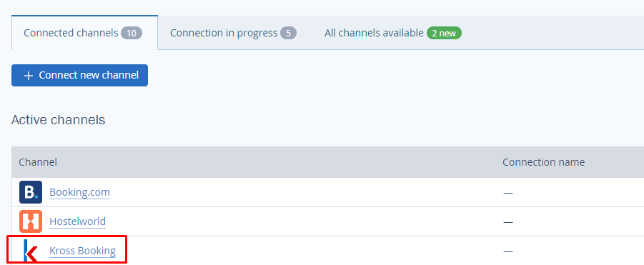
Task: Click the orange Hostelworld logo icon
Action: point(31,221)
